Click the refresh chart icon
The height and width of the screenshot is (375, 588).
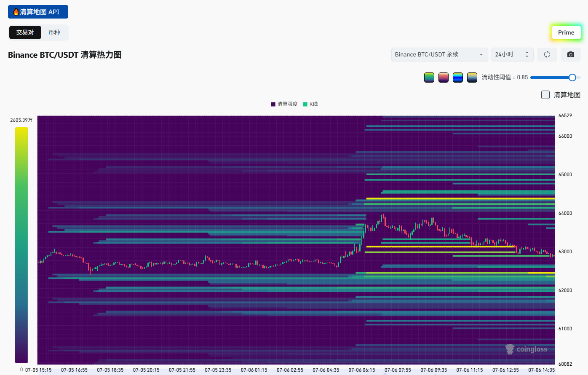tap(547, 54)
